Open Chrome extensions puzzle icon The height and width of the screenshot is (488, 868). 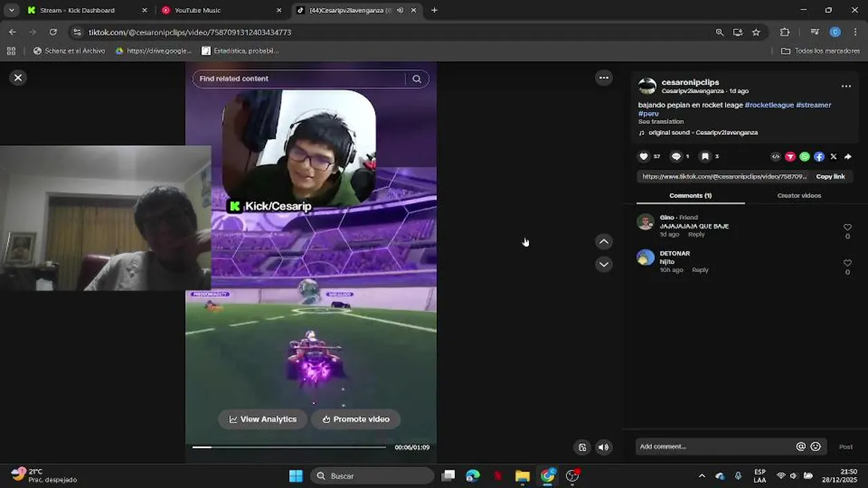point(785,32)
